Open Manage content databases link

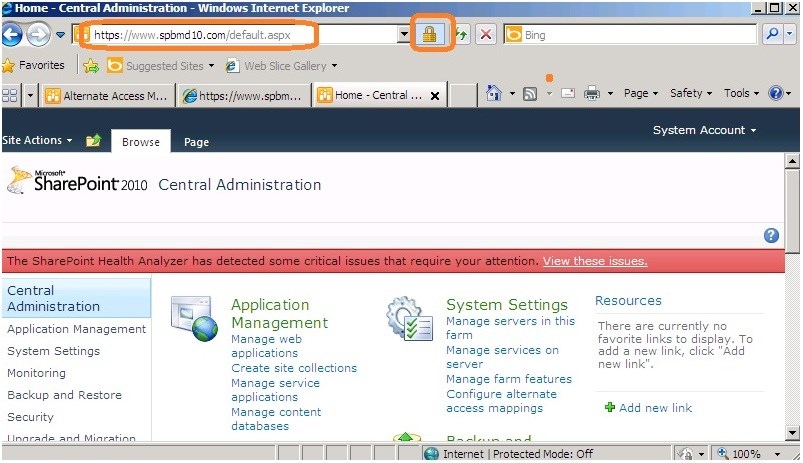(276, 418)
